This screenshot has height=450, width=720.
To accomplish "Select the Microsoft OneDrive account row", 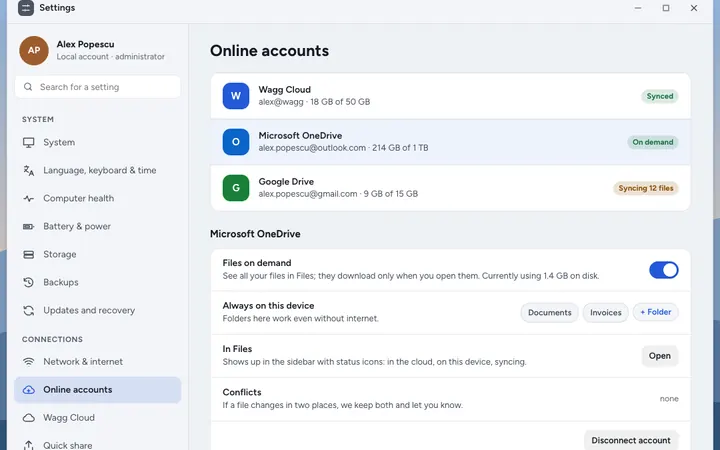I will pyautogui.click(x=450, y=142).
